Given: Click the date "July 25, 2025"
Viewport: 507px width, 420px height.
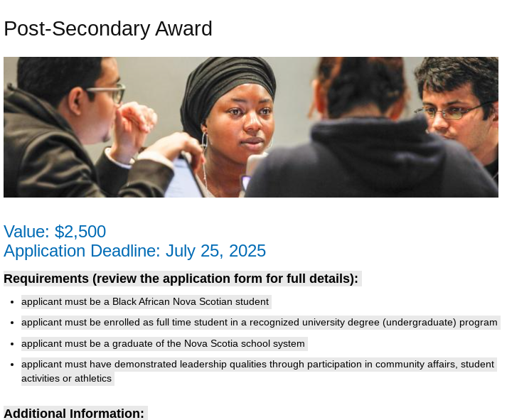Looking at the screenshot, I should click(215, 251).
